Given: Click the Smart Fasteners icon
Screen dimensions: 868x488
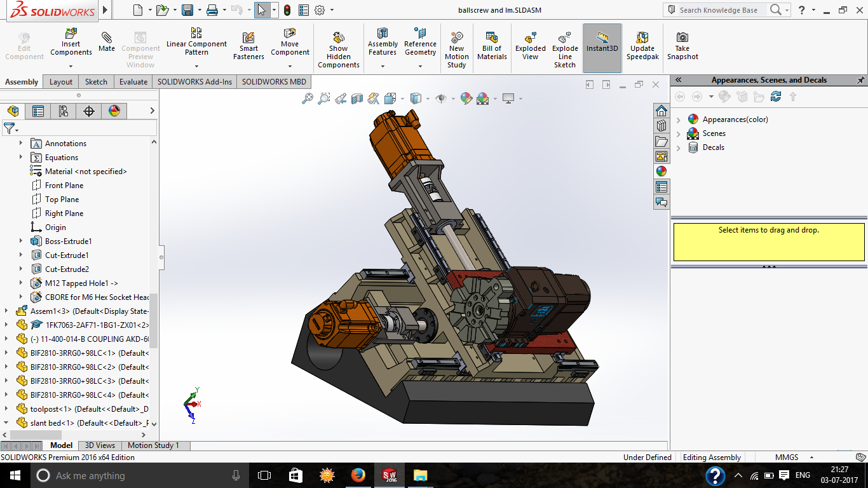Looking at the screenshot, I should click(248, 46).
